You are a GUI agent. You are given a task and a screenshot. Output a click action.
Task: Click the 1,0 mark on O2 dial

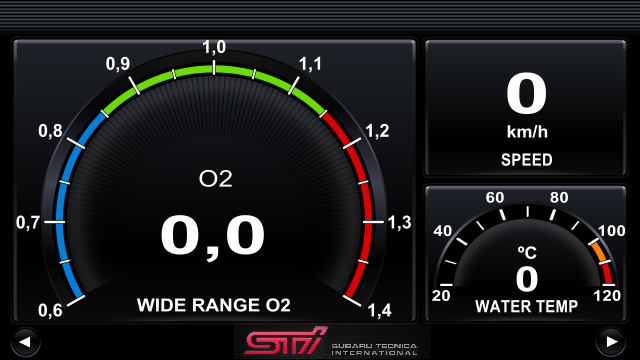[x=214, y=47]
